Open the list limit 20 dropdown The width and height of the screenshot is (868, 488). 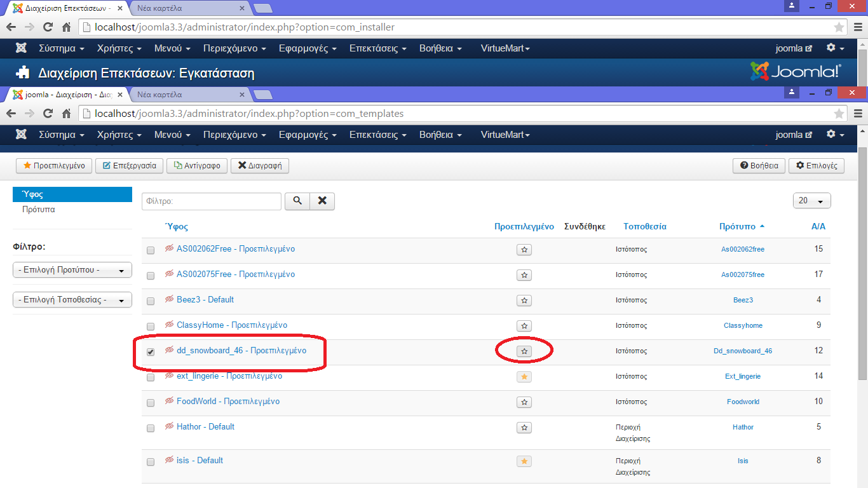(811, 201)
